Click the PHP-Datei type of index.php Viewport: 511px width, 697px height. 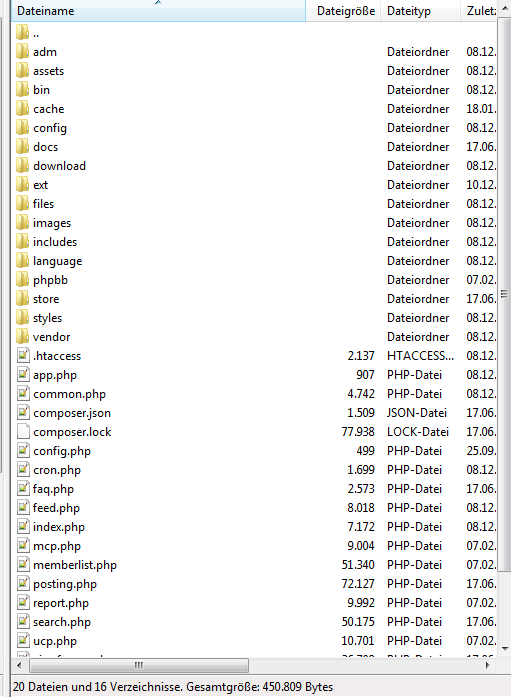pos(415,527)
